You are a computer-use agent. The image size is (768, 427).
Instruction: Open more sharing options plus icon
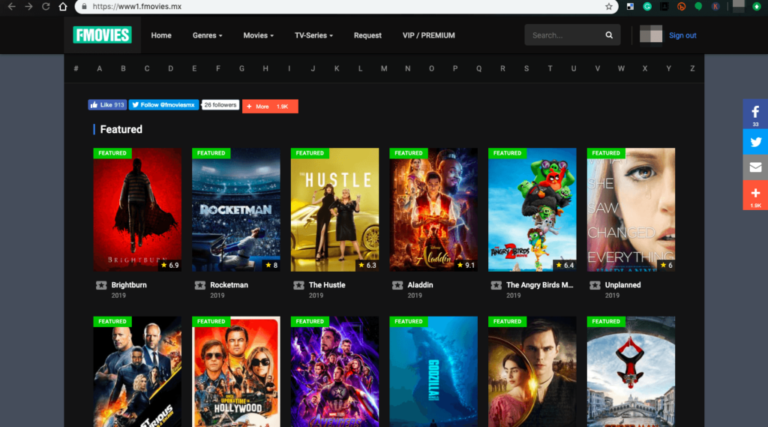point(755,194)
